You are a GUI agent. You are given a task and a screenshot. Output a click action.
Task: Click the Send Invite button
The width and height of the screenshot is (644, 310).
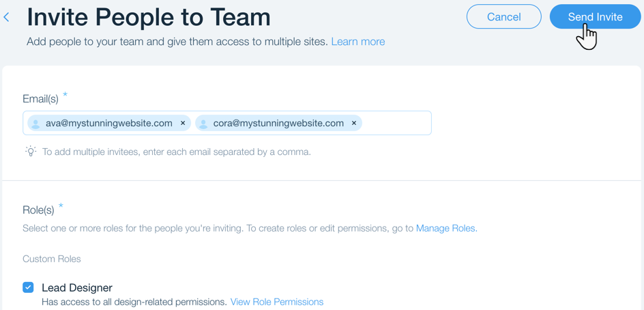point(595,17)
